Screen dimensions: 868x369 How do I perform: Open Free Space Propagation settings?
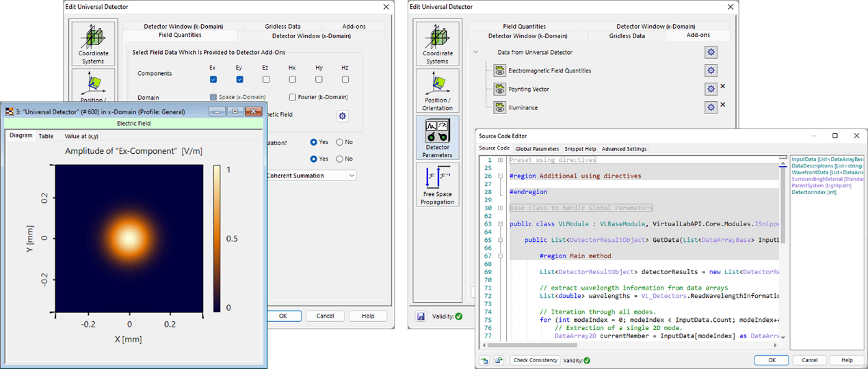coord(437,184)
